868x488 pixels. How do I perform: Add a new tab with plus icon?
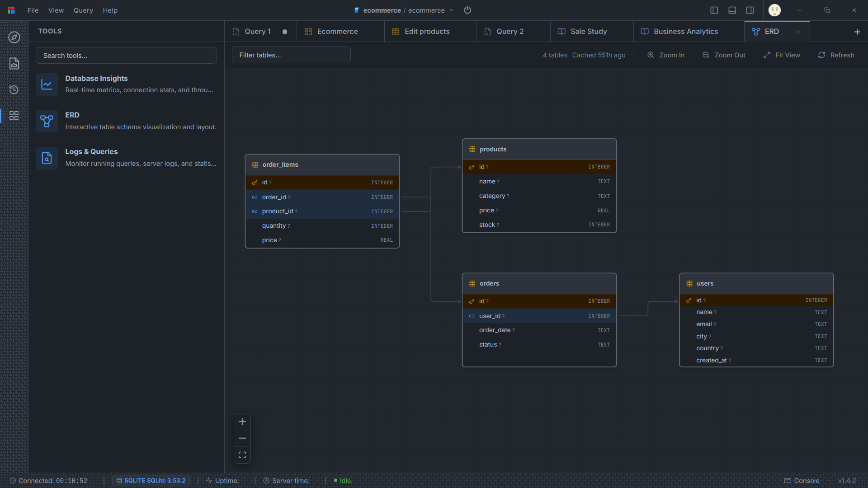point(857,32)
